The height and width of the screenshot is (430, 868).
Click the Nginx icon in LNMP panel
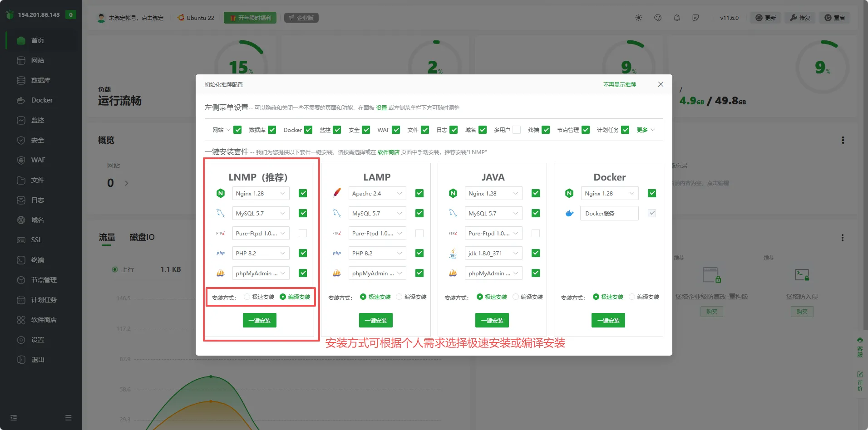click(x=221, y=193)
